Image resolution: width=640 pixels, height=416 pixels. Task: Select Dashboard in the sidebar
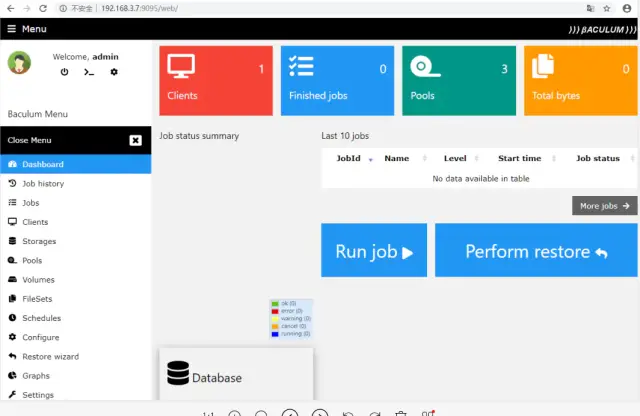pyautogui.click(x=76, y=164)
